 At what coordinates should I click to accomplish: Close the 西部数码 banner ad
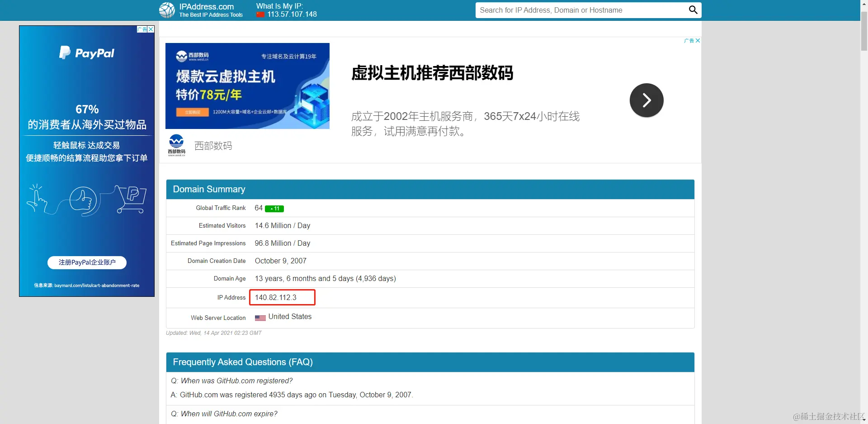click(698, 41)
